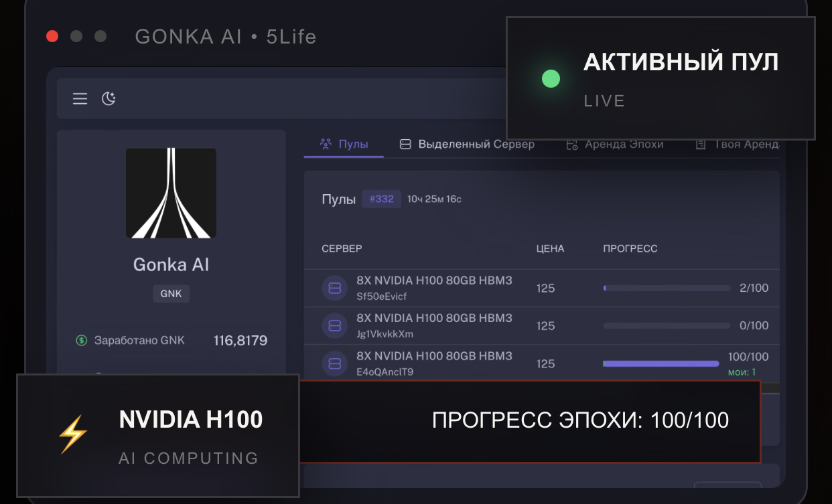This screenshot has width=832, height=504.
Task: Click the 0/100 progress bar
Action: (667, 326)
